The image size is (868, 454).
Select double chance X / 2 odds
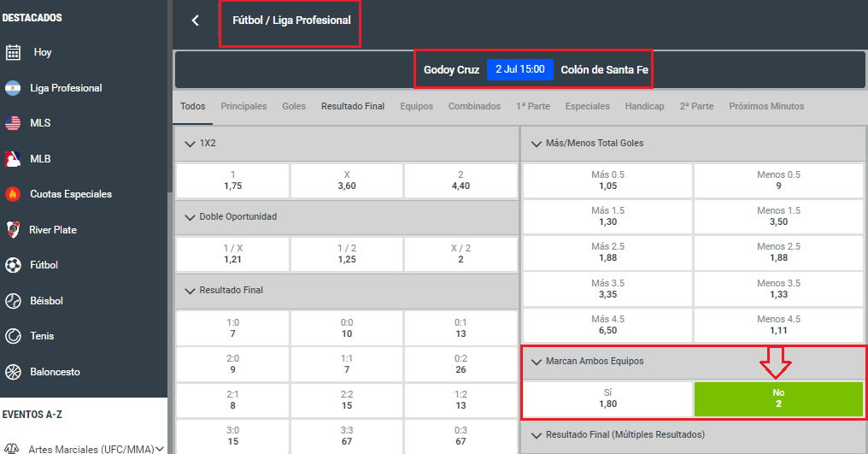tap(460, 254)
